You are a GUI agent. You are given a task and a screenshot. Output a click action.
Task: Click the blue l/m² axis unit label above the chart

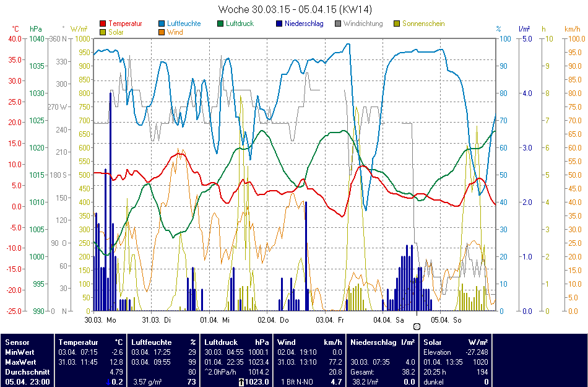(525, 29)
